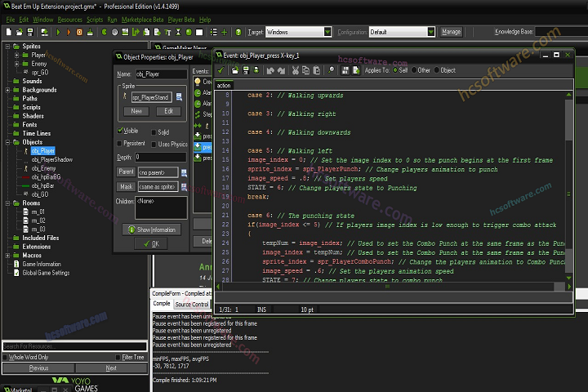The image size is (588, 392).
Task: Open the File menu
Action: point(11,20)
